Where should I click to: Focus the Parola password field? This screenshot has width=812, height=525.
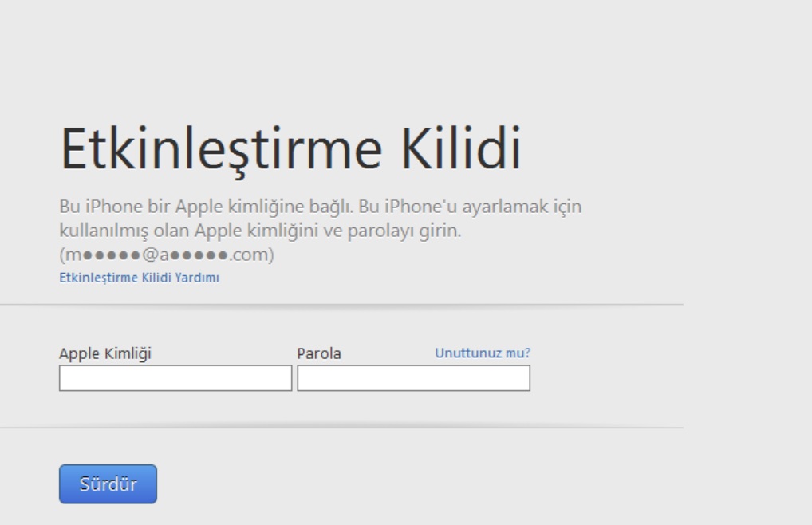tap(414, 378)
